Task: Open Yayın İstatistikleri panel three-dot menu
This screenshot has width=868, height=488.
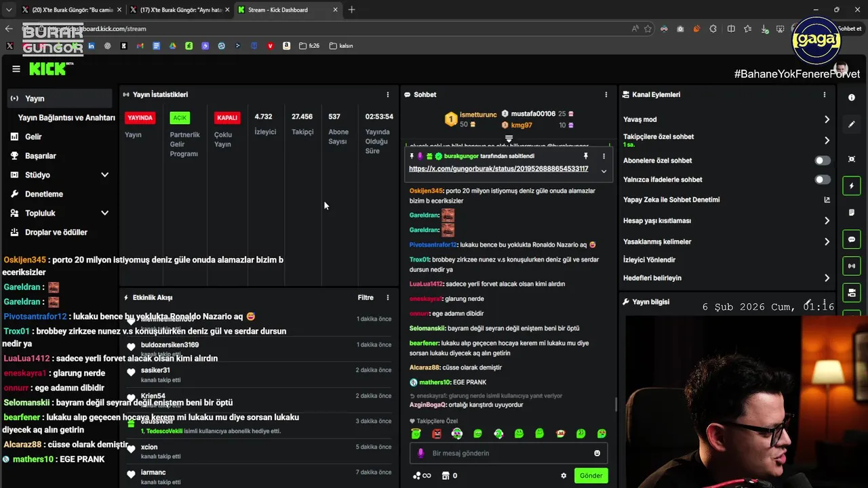Action: pyautogui.click(x=388, y=95)
